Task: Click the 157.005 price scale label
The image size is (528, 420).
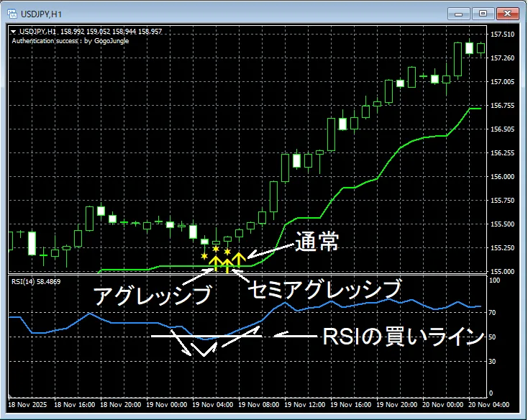Action: click(x=502, y=82)
